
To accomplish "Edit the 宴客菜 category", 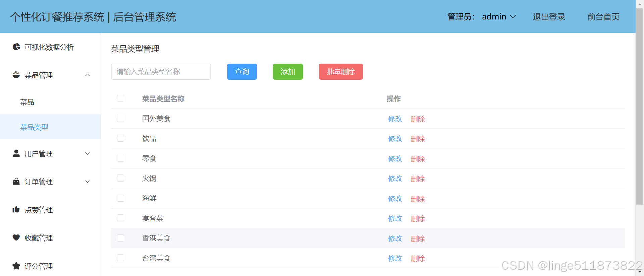I will (395, 218).
